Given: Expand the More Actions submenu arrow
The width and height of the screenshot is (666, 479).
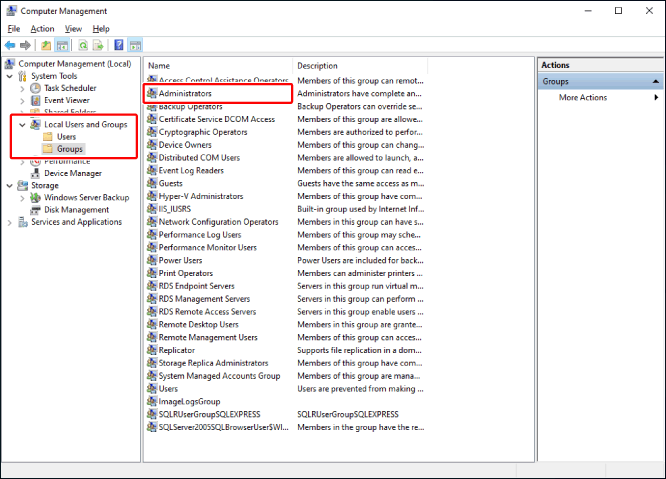Looking at the screenshot, I should 656,98.
